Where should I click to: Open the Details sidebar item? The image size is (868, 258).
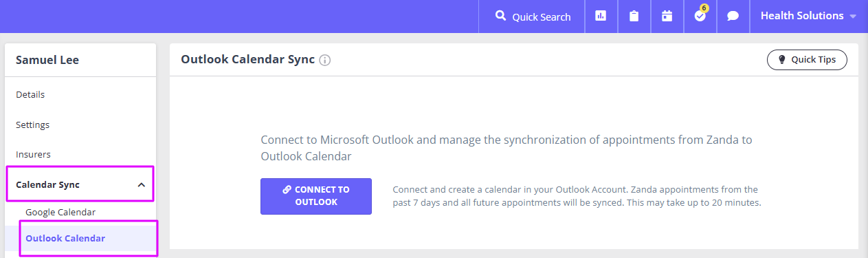tap(30, 94)
